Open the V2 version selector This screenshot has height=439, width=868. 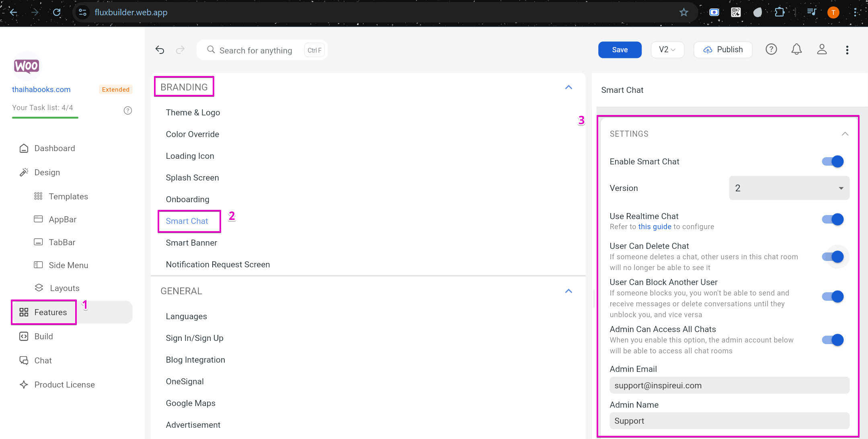pyautogui.click(x=667, y=50)
